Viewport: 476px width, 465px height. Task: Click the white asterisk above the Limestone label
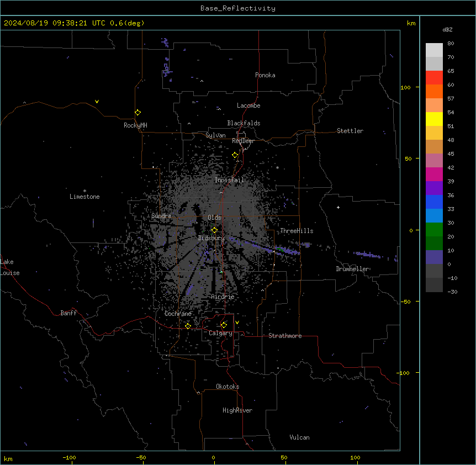pyautogui.click(x=84, y=191)
